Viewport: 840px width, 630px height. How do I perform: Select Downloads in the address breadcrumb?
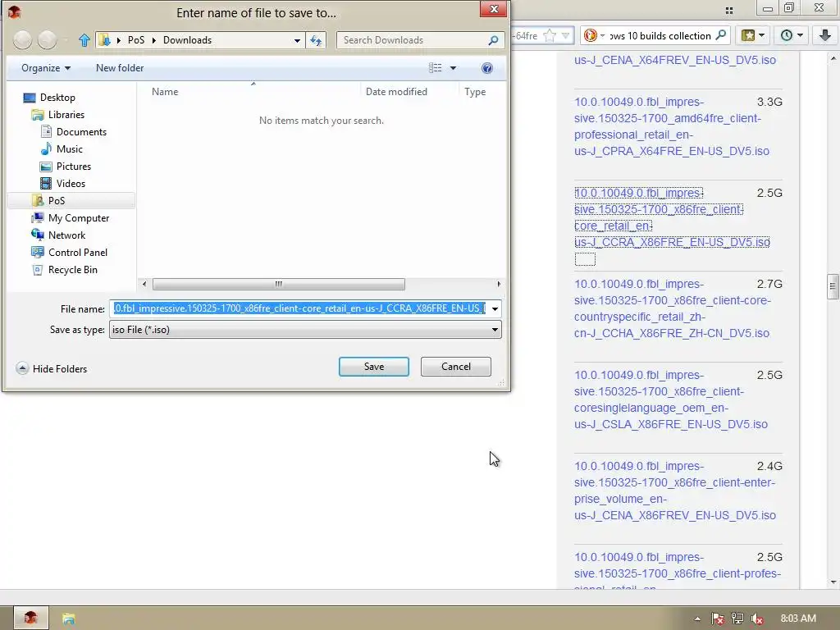[187, 40]
